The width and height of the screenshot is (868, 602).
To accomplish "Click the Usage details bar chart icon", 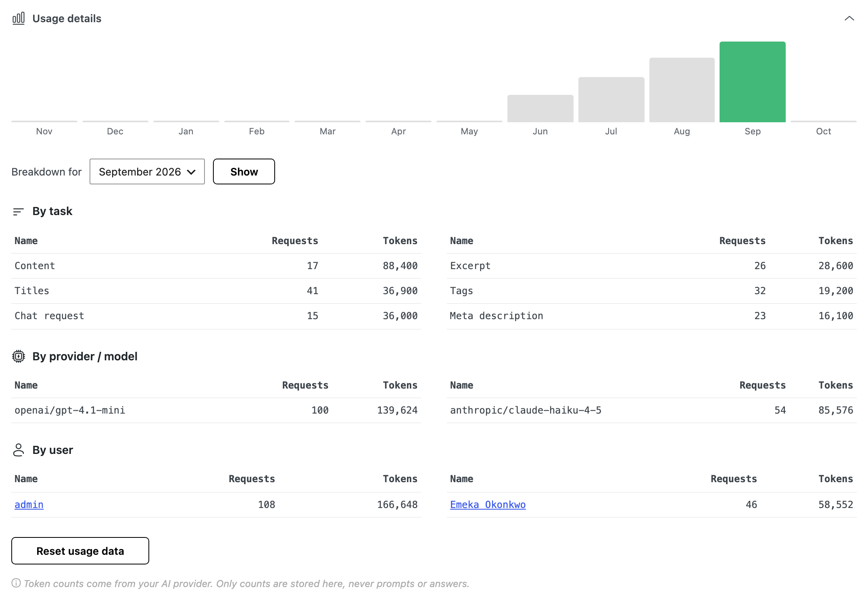I will click(x=19, y=19).
